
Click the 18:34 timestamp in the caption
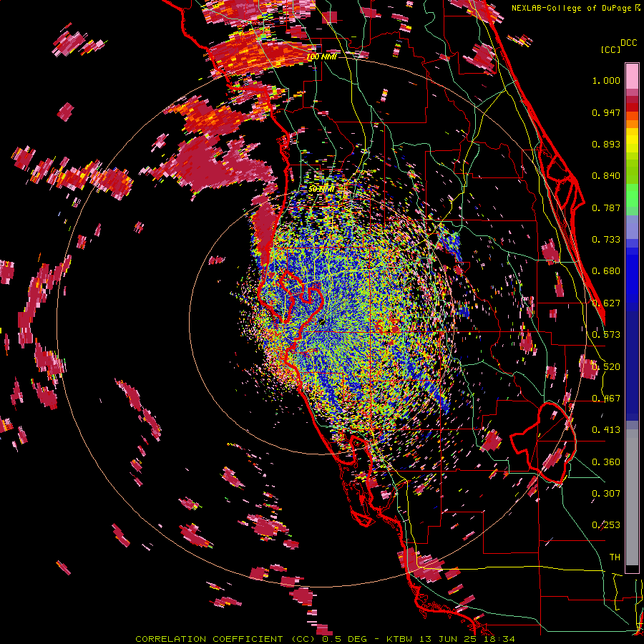click(499, 639)
